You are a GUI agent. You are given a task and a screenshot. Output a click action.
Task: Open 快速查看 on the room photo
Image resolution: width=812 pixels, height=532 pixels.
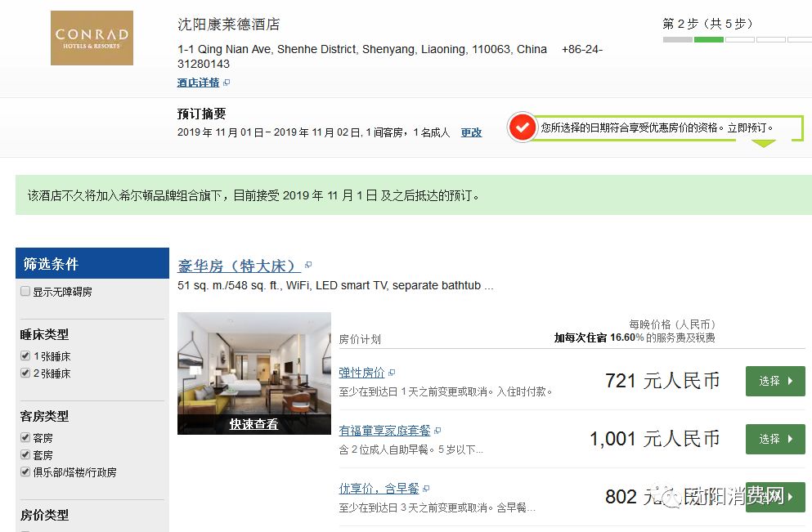click(x=253, y=424)
